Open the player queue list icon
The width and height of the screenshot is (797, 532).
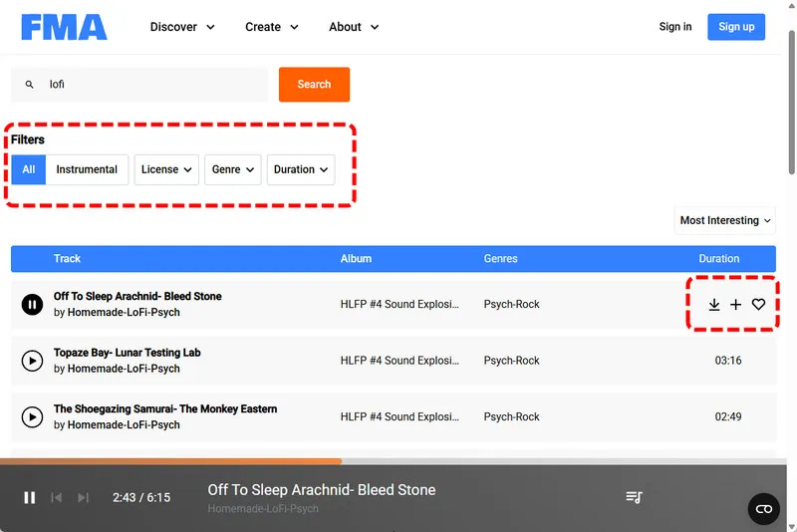tap(634, 497)
